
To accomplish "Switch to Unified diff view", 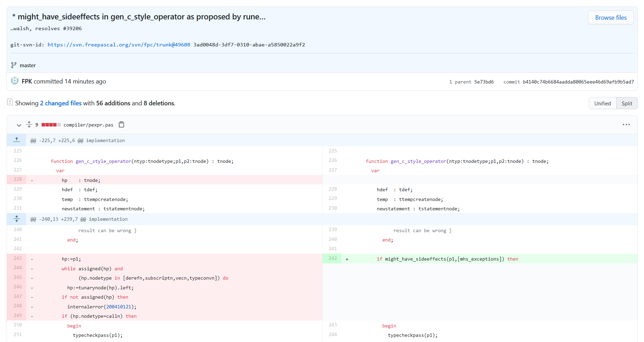I will point(602,103).
